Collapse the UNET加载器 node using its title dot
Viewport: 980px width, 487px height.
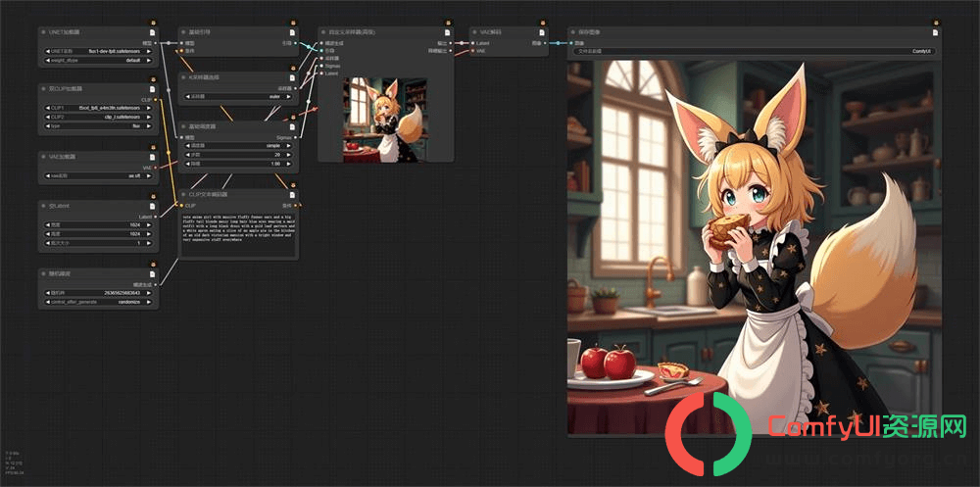tap(44, 32)
